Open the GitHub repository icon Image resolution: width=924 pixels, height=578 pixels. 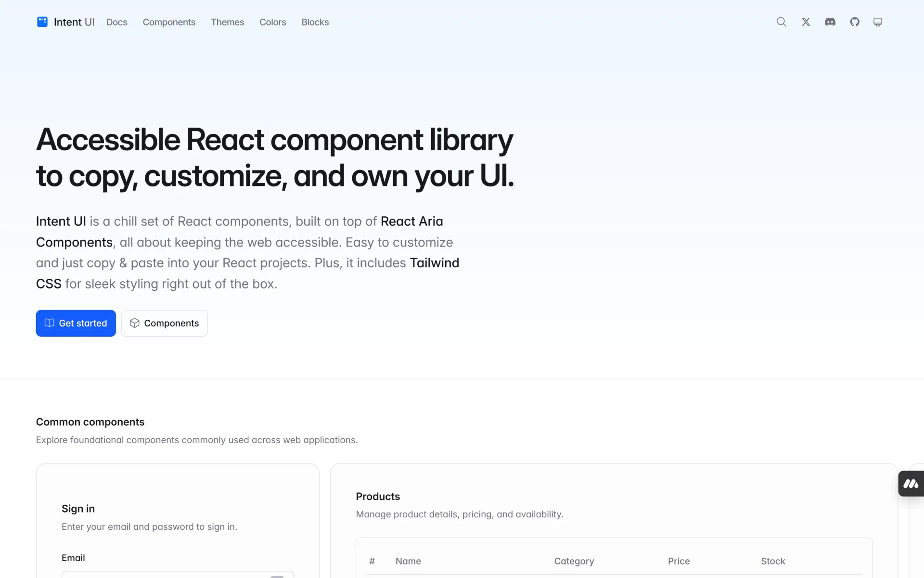click(854, 22)
